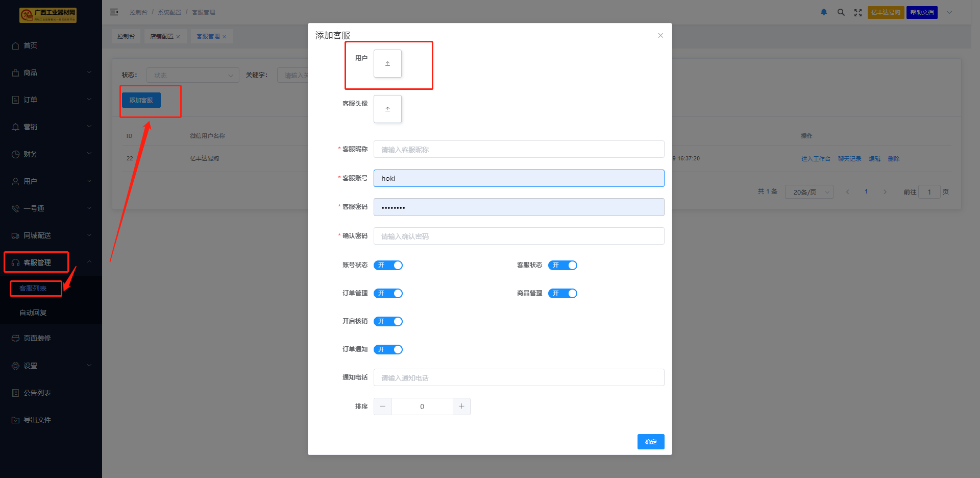Disable the 订单通知 switch
This screenshot has height=478, width=980.
pyautogui.click(x=388, y=349)
